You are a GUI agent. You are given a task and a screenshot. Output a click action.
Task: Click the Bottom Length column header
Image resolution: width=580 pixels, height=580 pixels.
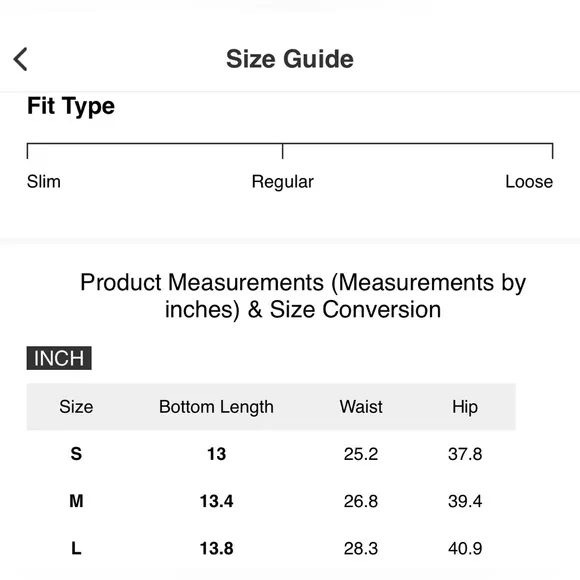[x=216, y=407]
